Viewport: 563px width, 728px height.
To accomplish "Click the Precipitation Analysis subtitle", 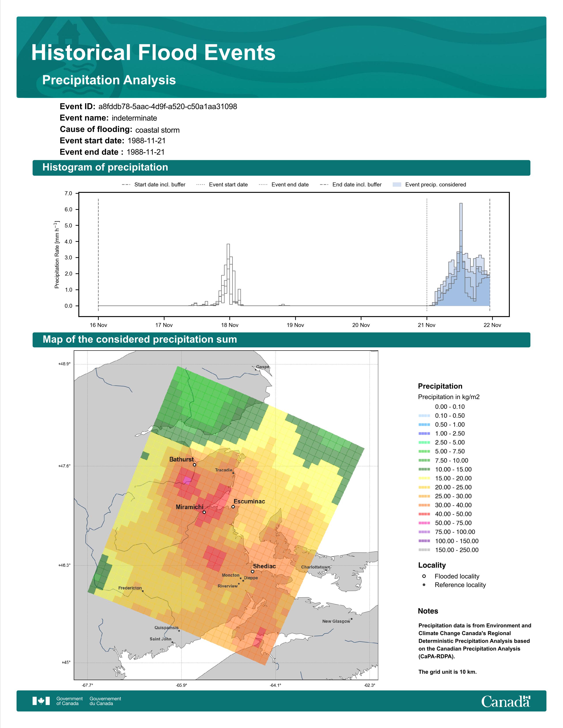I will tap(109, 80).
